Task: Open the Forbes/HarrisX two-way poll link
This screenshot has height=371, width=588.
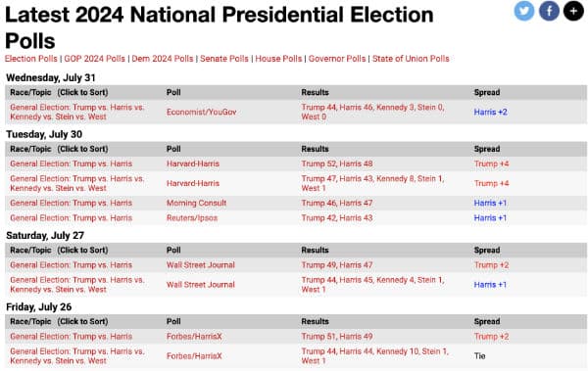Action: pos(194,337)
